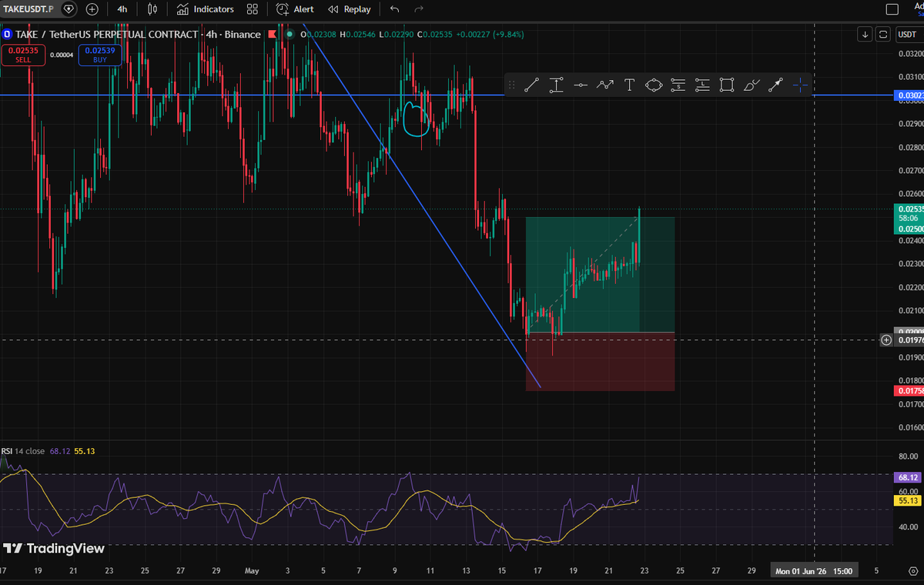Open the indicator templates grid icon

[253, 9]
